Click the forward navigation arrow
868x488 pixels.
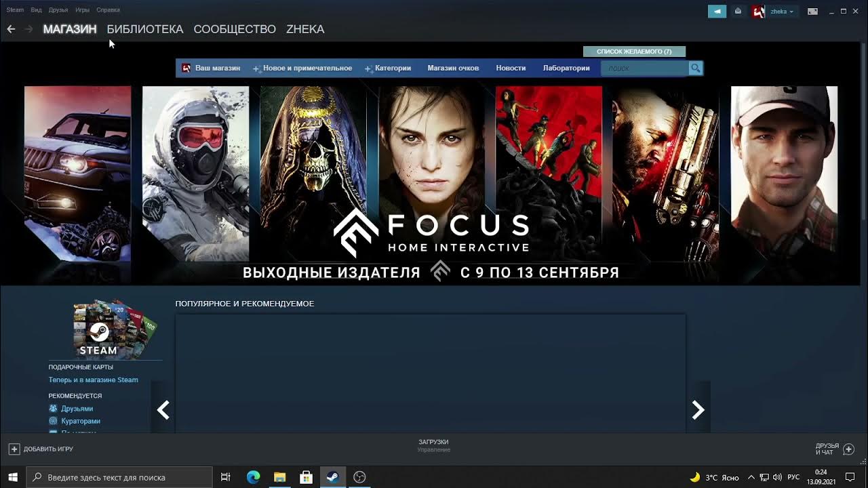click(28, 29)
